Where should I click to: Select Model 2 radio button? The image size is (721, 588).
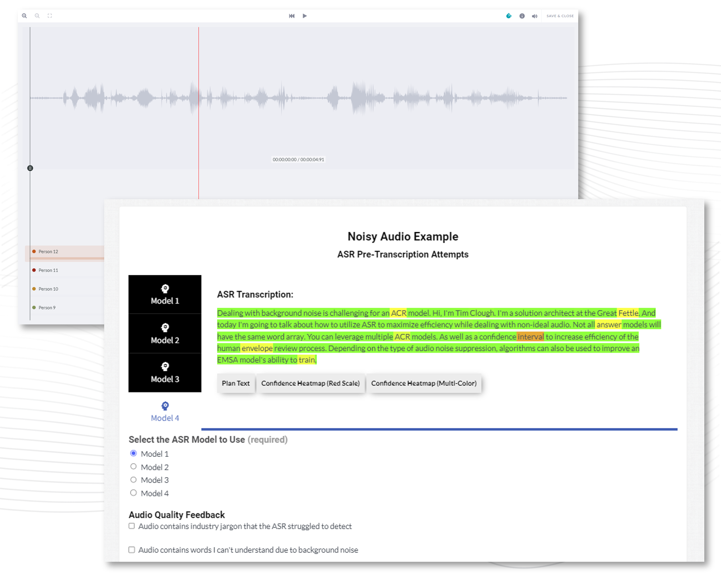[x=133, y=466]
